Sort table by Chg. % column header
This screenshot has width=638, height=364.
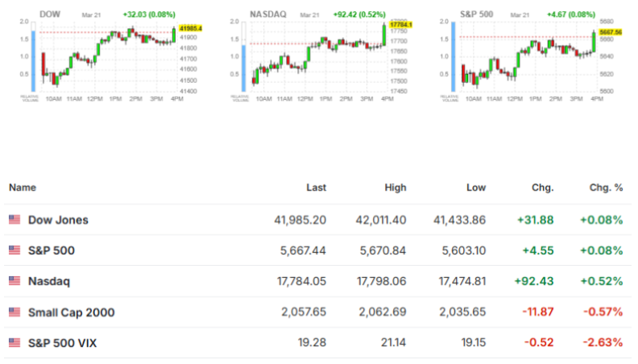tap(607, 188)
